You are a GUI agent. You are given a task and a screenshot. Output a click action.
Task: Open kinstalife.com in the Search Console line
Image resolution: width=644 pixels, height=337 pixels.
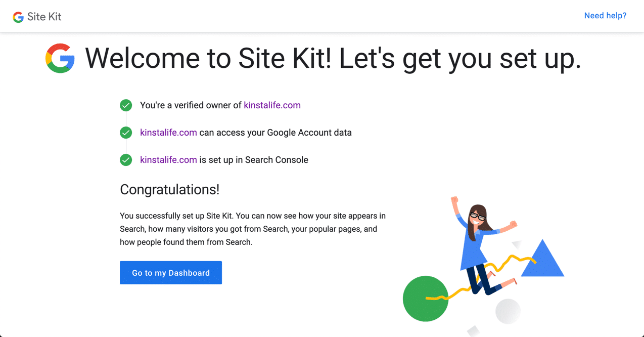pos(168,160)
